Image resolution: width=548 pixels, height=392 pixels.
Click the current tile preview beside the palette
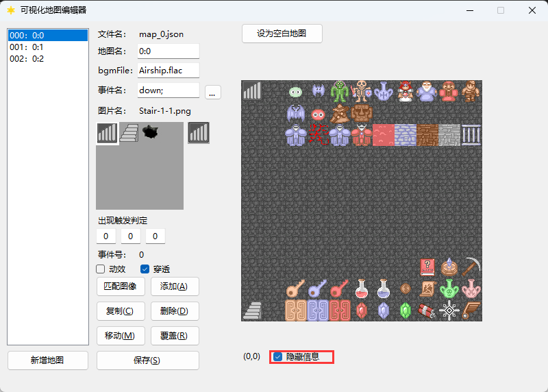[199, 133]
